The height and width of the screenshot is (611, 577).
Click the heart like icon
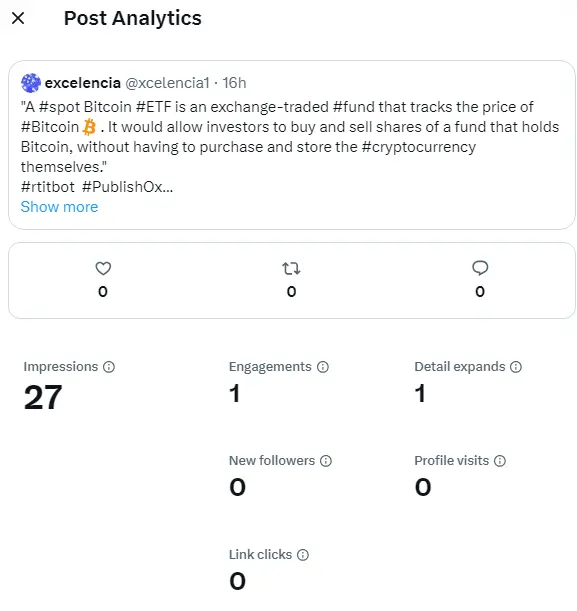click(x=103, y=268)
